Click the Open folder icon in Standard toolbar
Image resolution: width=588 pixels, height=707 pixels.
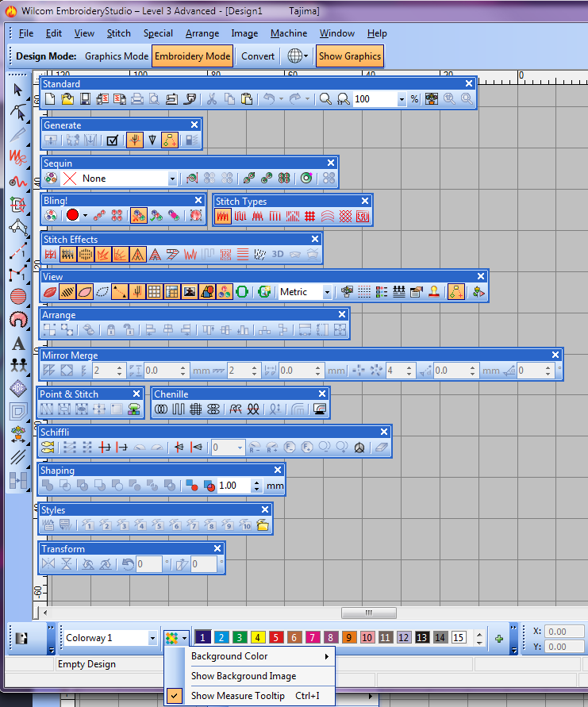[x=67, y=98]
